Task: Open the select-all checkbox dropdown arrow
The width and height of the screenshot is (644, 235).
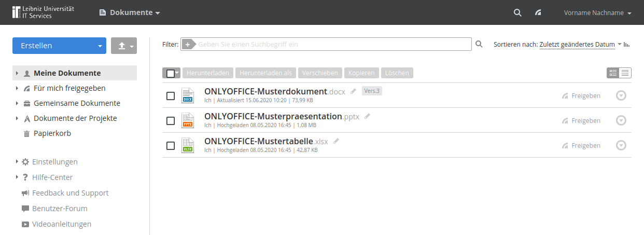Action: coord(177,73)
